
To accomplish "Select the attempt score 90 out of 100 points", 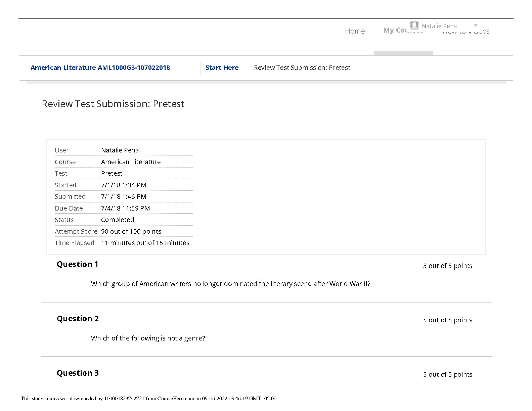I will (x=131, y=232).
